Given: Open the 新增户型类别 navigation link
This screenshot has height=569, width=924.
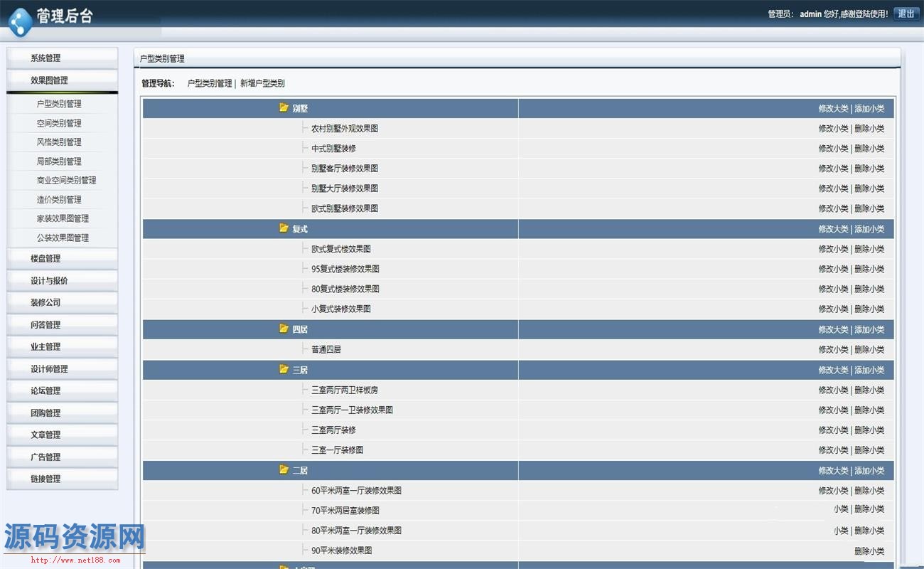Looking at the screenshot, I should [262, 83].
